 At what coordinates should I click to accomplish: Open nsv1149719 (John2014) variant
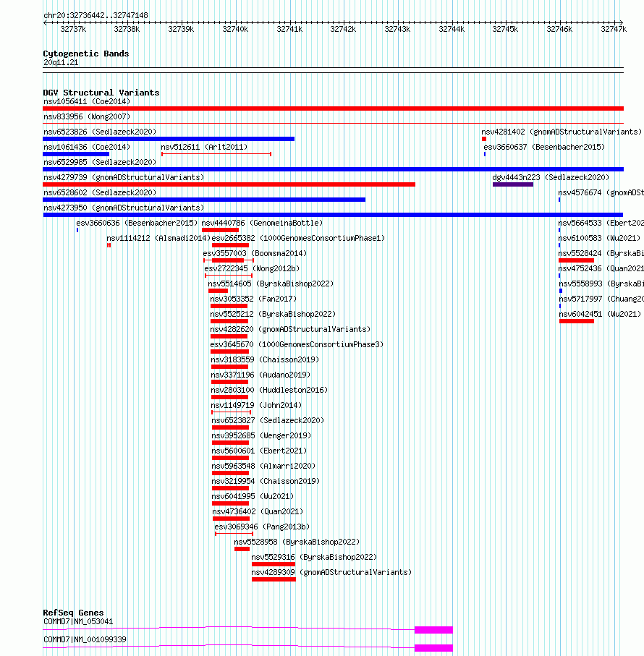[x=256, y=406]
